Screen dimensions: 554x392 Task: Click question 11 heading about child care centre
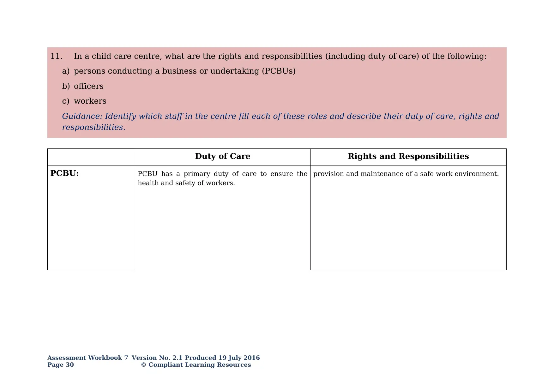click(268, 56)
